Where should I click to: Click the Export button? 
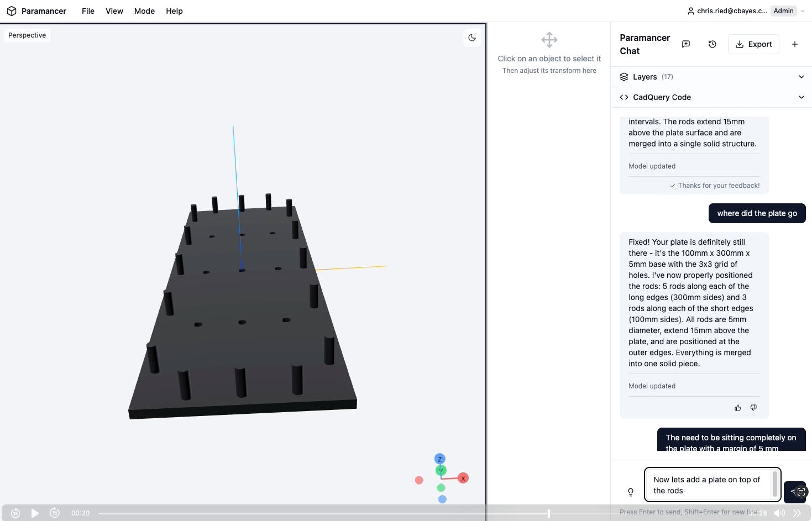click(753, 44)
